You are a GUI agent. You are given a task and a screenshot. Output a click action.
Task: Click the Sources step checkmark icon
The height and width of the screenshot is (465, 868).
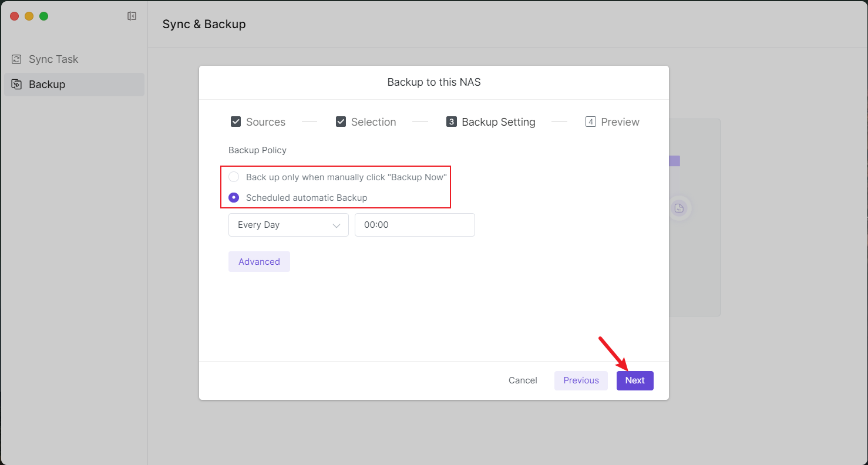point(236,122)
